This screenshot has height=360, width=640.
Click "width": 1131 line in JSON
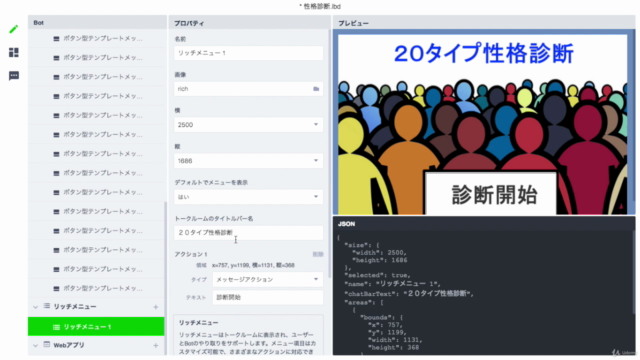395,340
